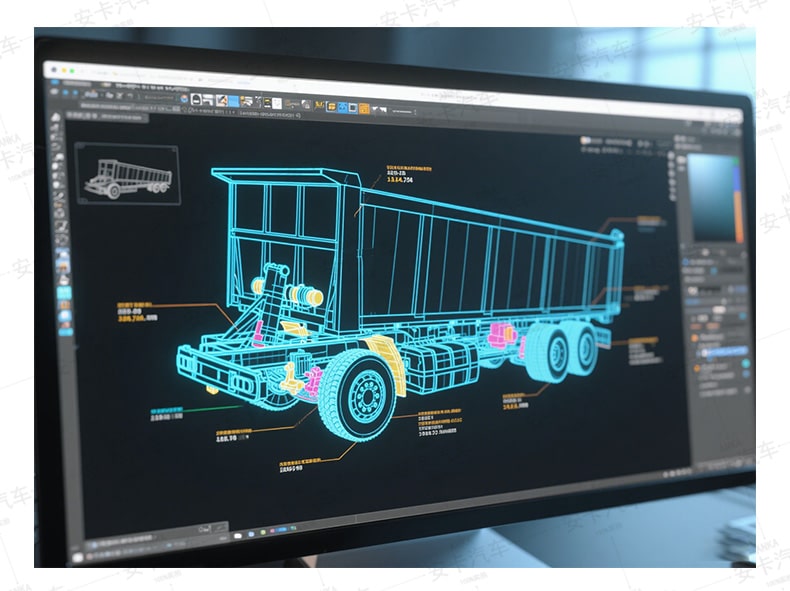The width and height of the screenshot is (790, 591).
Task: Toggle the orange switch above the viewport
Action: pyautogui.click(x=585, y=140)
